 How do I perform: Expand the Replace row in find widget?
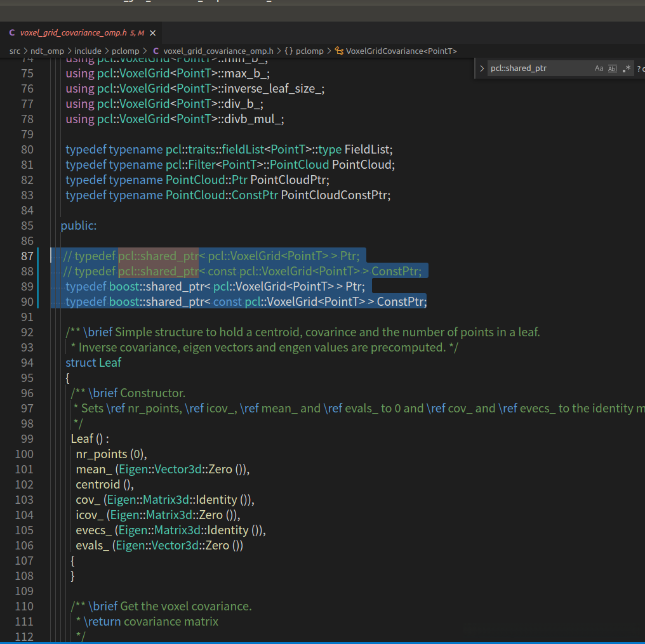[482, 69]
